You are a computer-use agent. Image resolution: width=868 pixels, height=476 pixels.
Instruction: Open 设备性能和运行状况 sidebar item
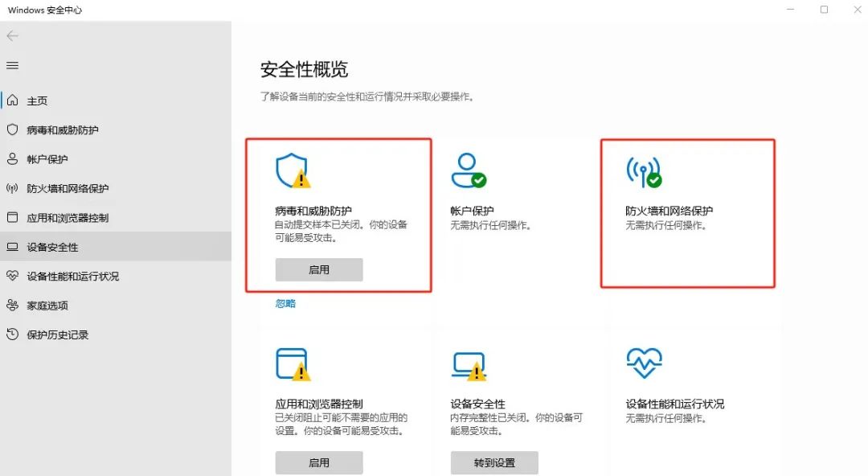coord(116,276)
